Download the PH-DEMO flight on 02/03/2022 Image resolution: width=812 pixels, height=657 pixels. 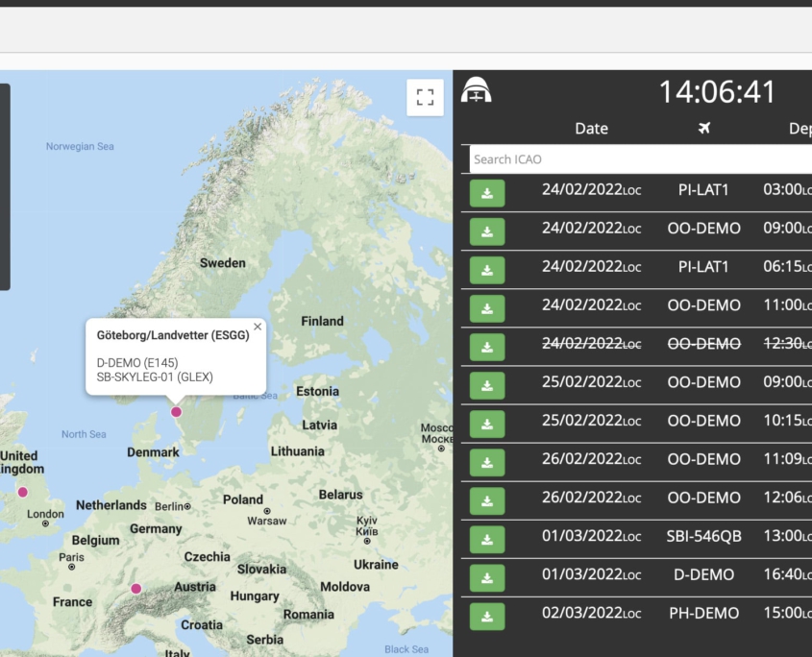[x=487, y=616]
